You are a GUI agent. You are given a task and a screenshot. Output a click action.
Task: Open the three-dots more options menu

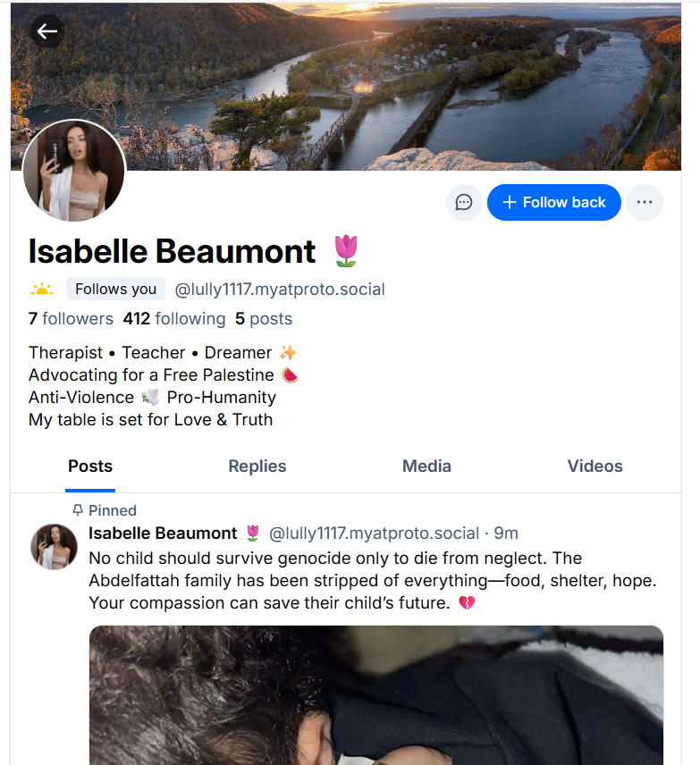point(645,202)
